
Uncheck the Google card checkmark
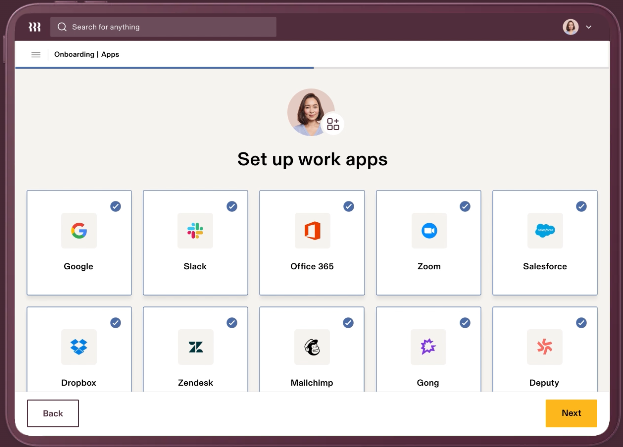pyautogui.click(x=116, y=206)
